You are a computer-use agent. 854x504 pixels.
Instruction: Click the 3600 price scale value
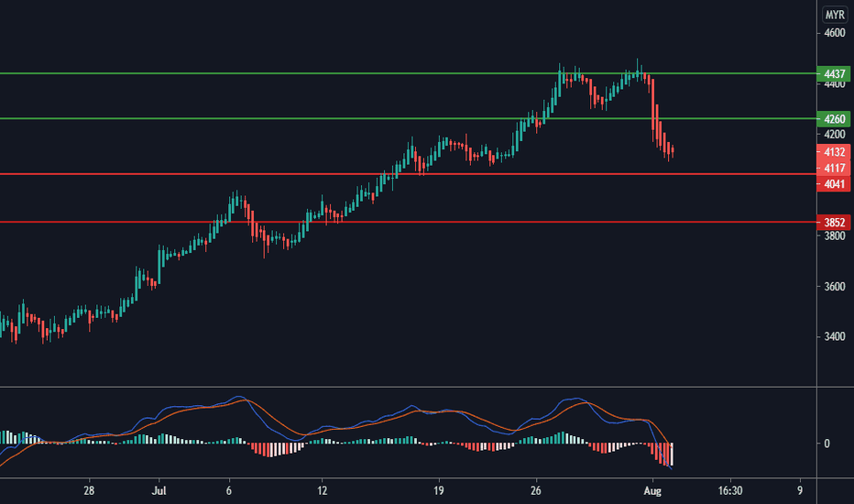coord(835,286)
